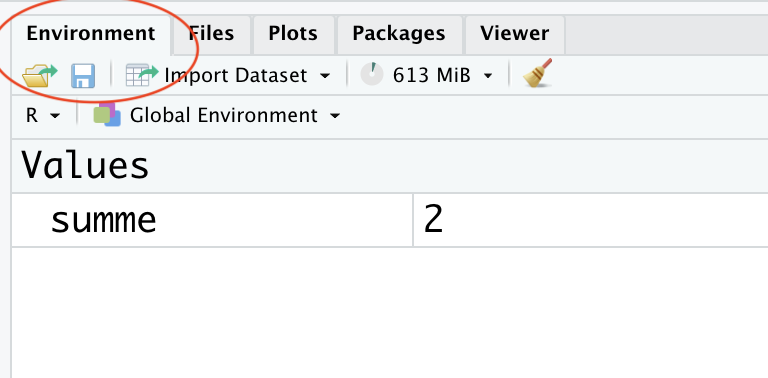The height and width of the screenshot is (378, 768).
Task: Expand the 613 MiB memory dropdown arrow
Action: point(487,76)
